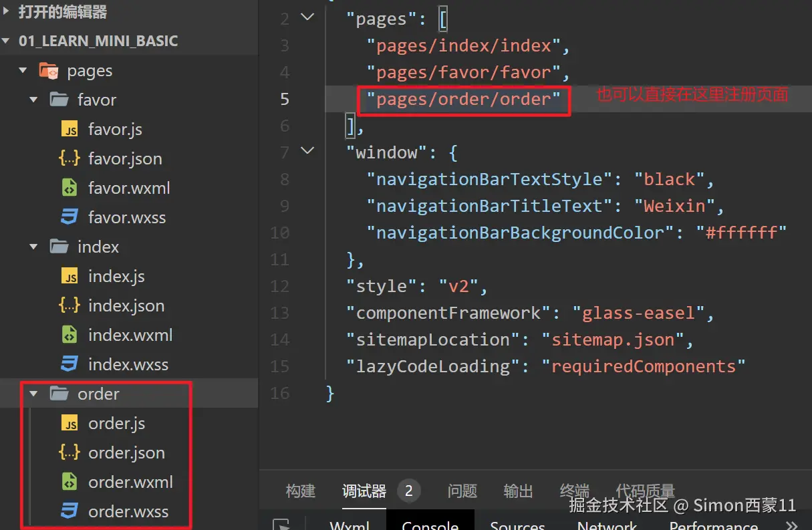Switch to the 代码质量 panel tab
This screenshot has width=812, height=530.
[x=645, y=491]
